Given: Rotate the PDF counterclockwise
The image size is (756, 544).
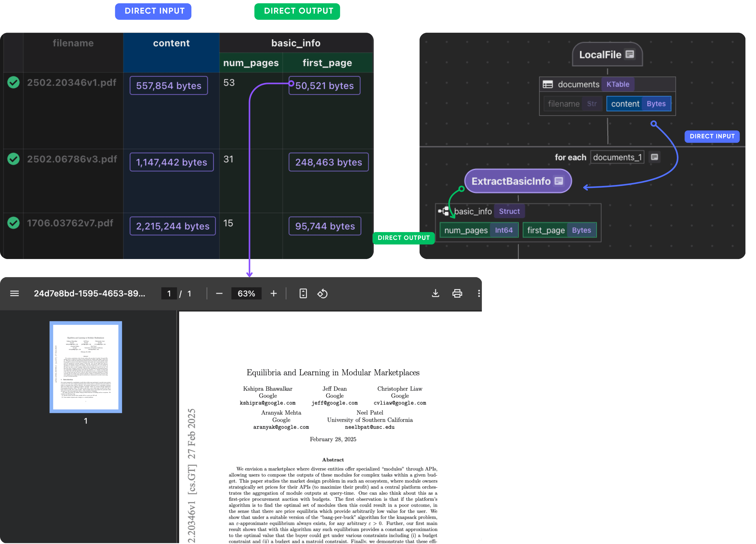Looking at the screenshot, I should tap(322, 293).
